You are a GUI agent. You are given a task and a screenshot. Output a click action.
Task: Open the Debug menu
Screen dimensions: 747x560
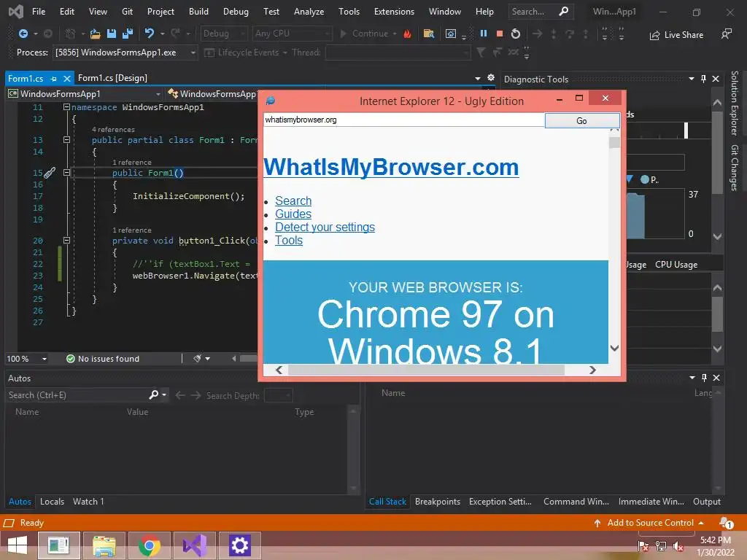tap(236, 12)
